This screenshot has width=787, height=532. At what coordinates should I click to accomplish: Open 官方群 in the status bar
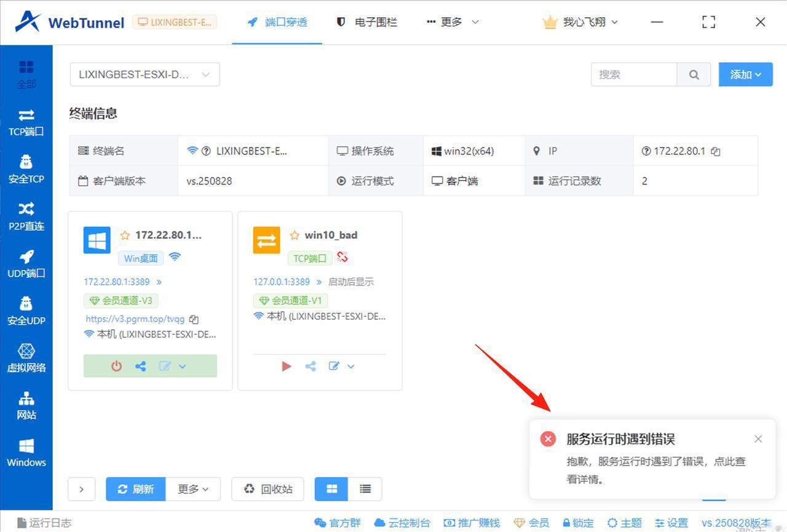coord(338,523)
